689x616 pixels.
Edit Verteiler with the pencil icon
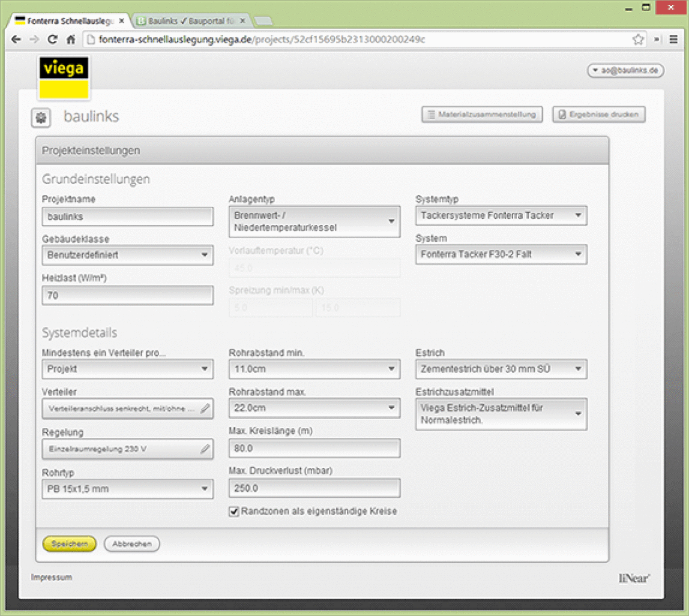[x=205, y=408]
